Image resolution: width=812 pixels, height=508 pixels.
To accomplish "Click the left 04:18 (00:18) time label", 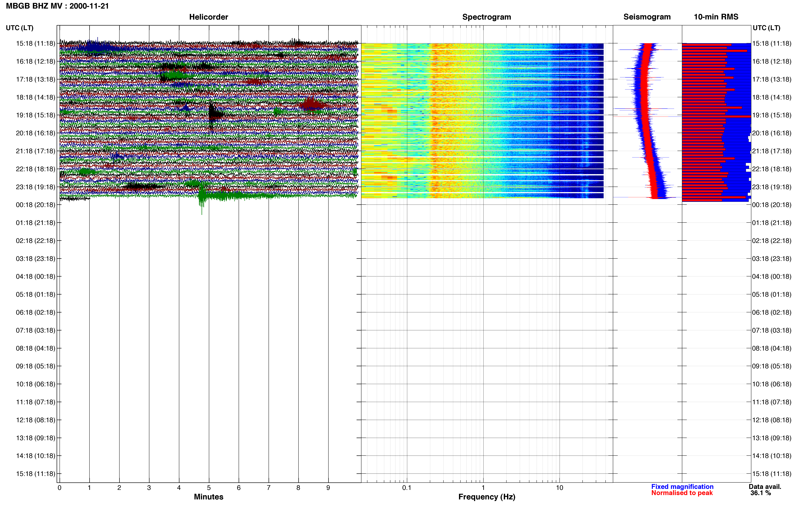I will (x=36, y=277).
